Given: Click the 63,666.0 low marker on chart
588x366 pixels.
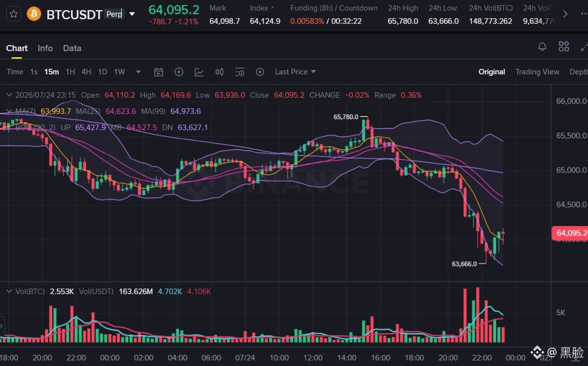Looking at the screenshot, I should click(464, 264).
